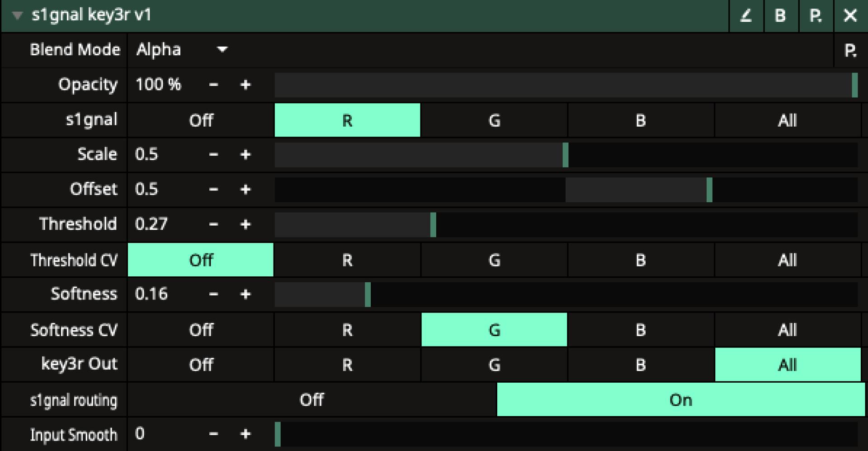The width and height of the screenshot is (868, 451).
Task: Switch s1gnal routing On
Action: [x=680, y=400]
